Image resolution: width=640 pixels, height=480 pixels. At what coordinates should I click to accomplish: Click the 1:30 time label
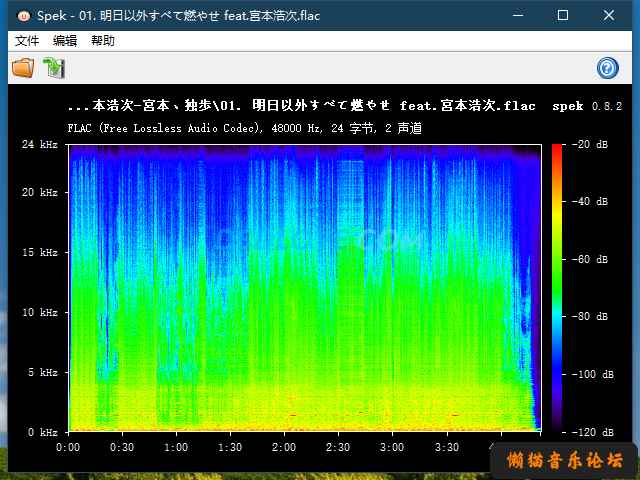coord(230,447)
